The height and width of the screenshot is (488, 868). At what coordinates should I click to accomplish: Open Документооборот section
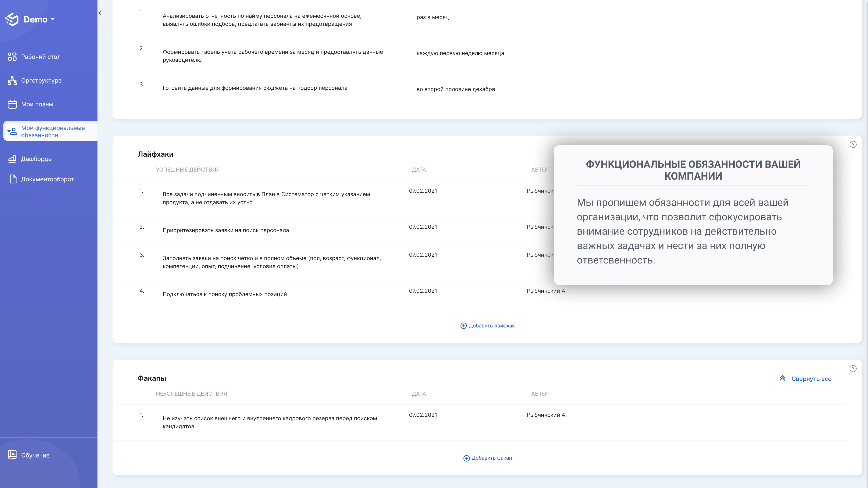tap(47, 179)
